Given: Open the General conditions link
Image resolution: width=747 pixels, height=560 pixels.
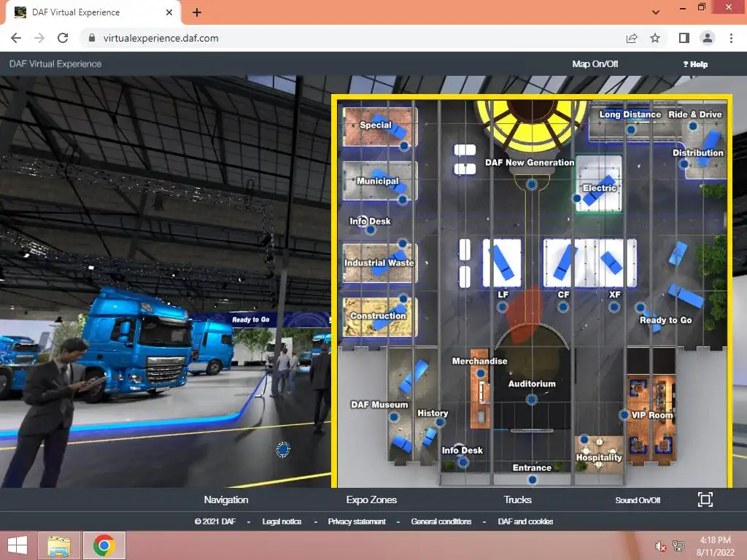Looking at the screenshot, I should point(441,521).
